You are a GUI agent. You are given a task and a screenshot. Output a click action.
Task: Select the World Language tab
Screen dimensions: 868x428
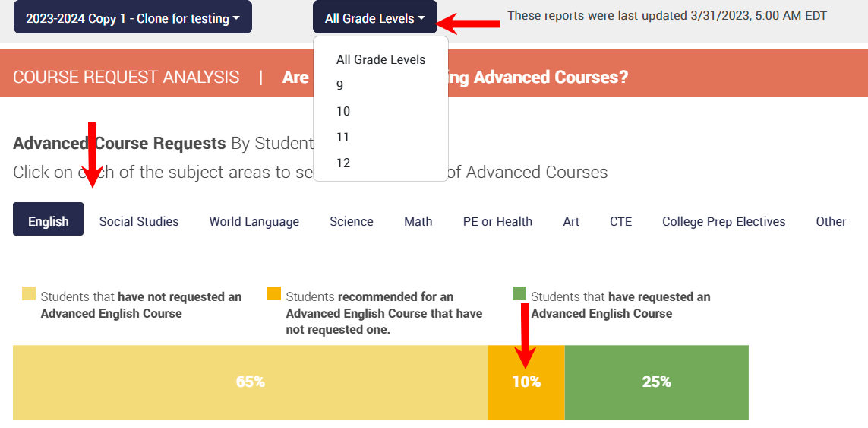(254, 221)
